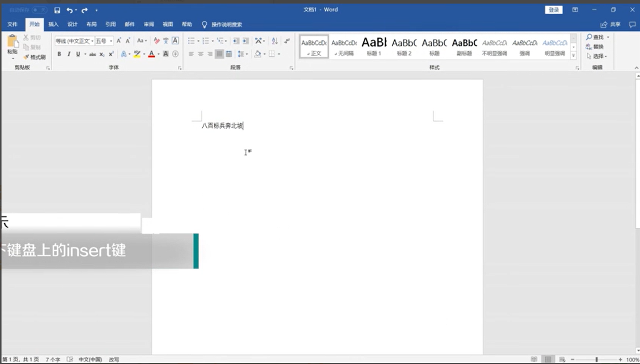Open the font size dropdown (五号)
The height and width of the screenshot is (364, 640).
coord(104,41)
